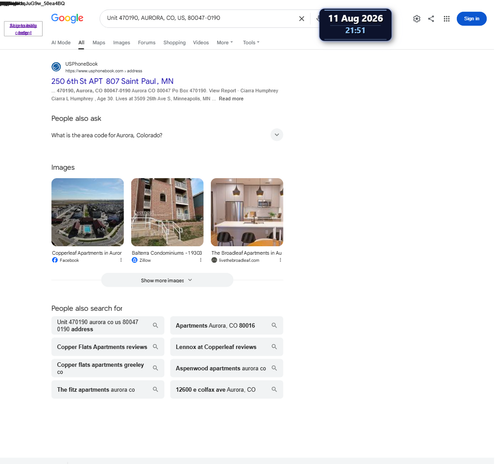The image size is (500, 464).
Task: Click the skip to accessibility link box
Action: [23, 29]
